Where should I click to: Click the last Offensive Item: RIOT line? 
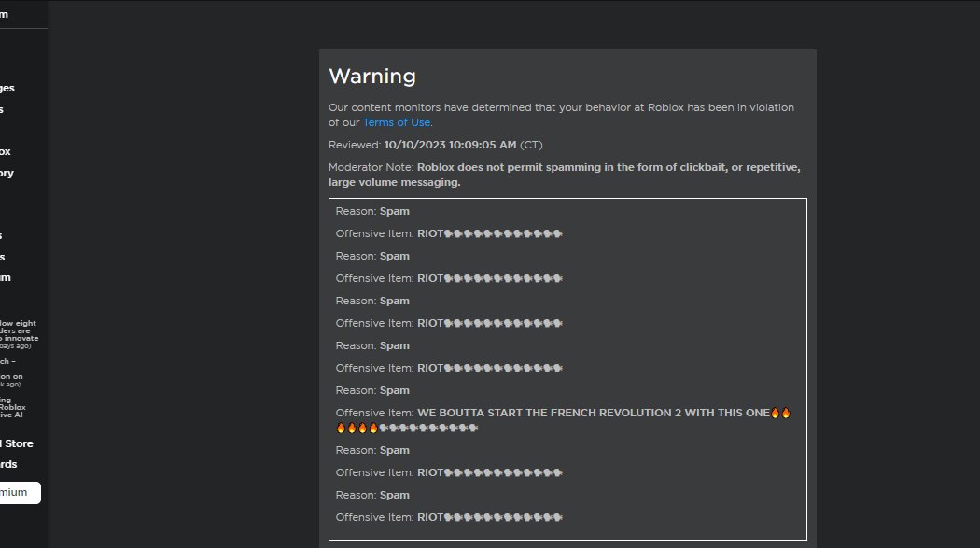tap(449, 517)
